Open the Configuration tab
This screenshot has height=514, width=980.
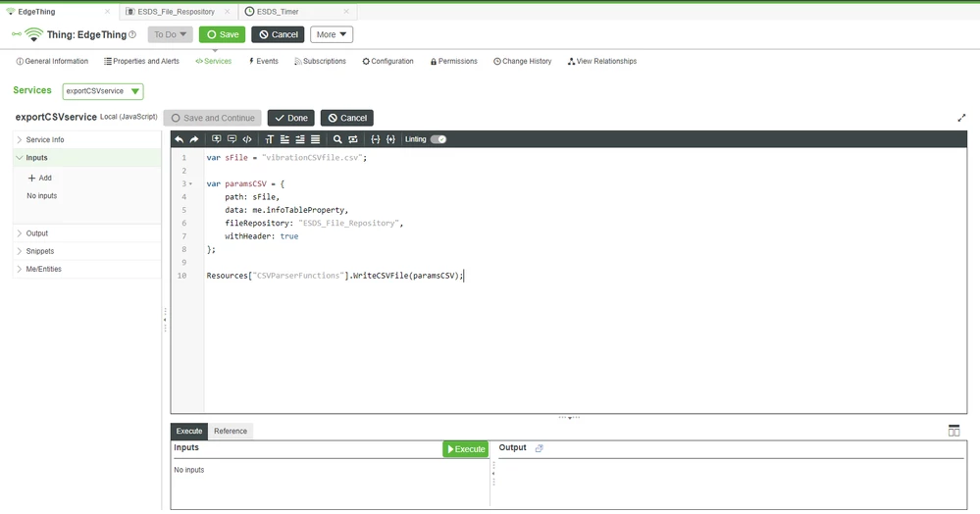click(387, 61)
